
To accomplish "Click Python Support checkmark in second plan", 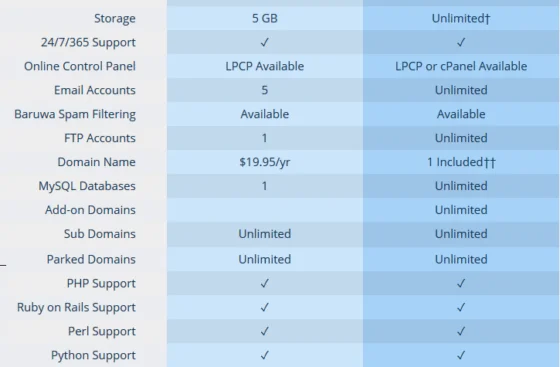I will [x=461, y=355].
